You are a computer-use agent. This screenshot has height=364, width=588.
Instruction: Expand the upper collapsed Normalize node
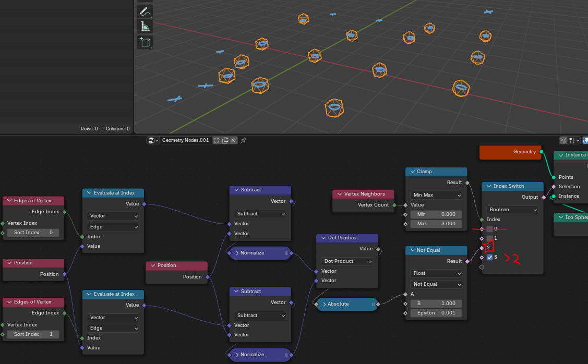click(x=237, y=253)
